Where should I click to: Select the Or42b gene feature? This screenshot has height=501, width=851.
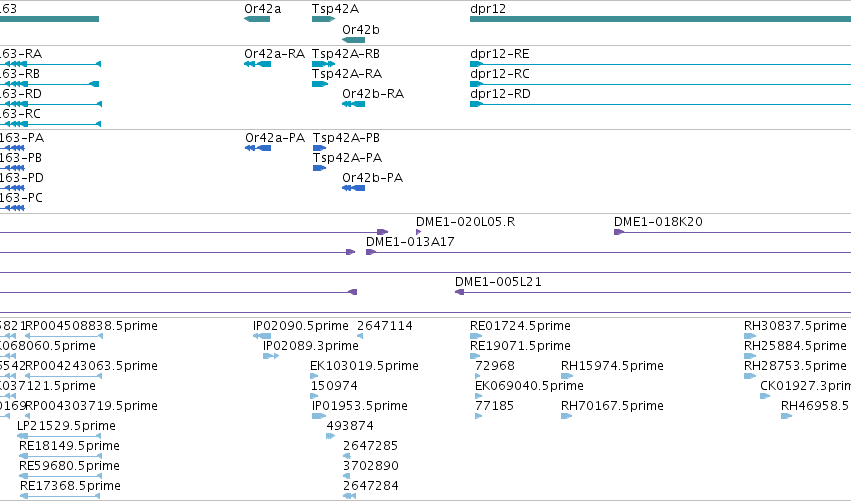click(353, 40)
